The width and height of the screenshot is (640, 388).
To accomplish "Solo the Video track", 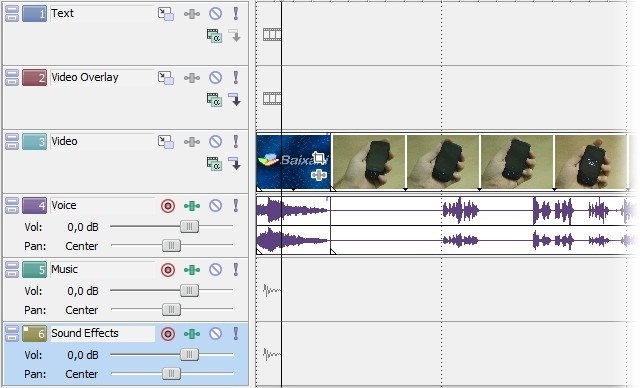I will click(236, 142).
